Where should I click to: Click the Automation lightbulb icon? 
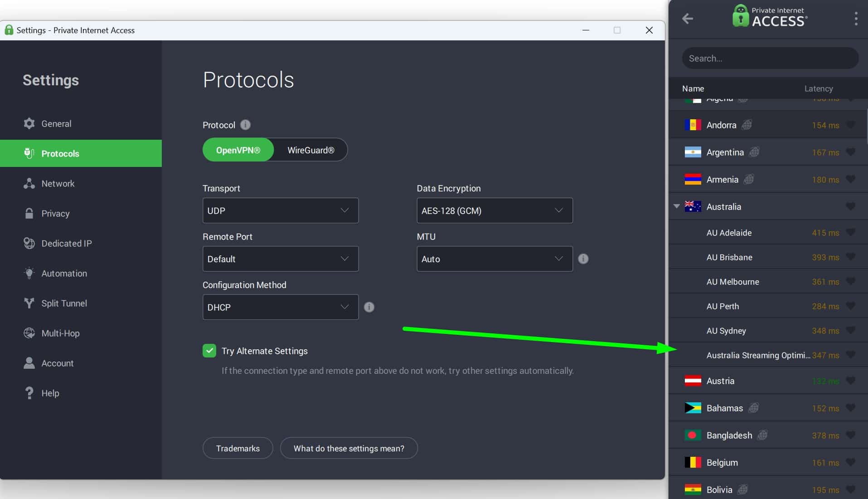pos(29,273)
